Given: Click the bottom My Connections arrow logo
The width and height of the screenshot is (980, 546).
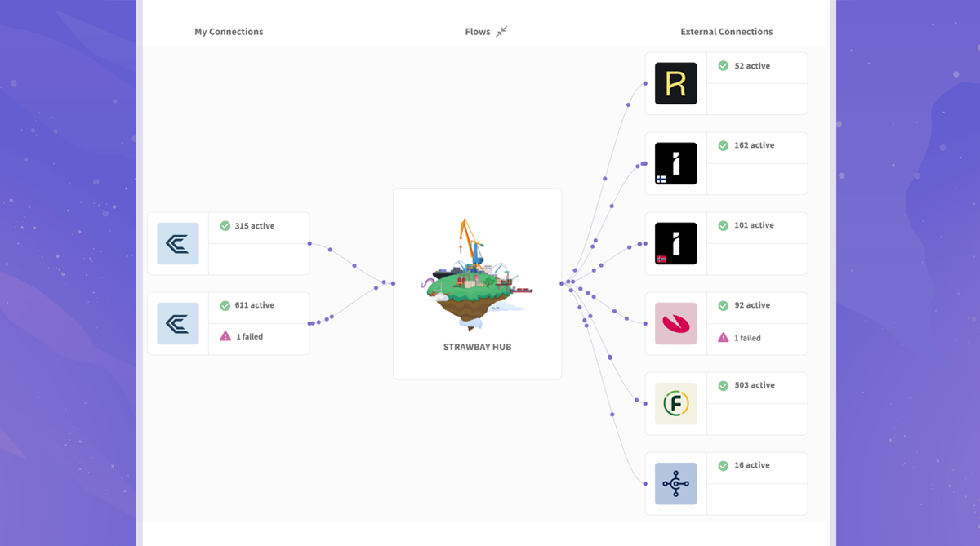Looking at the screenshot, I should point(178,323).
